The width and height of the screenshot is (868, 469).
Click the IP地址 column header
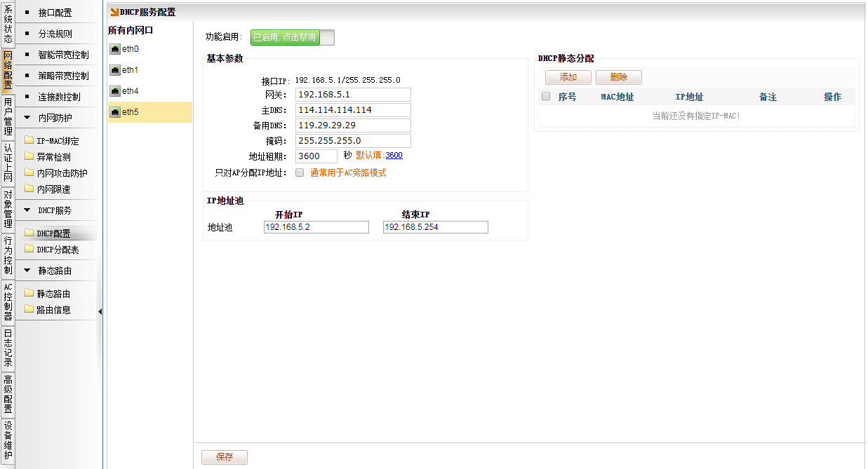tap(689, 97)
